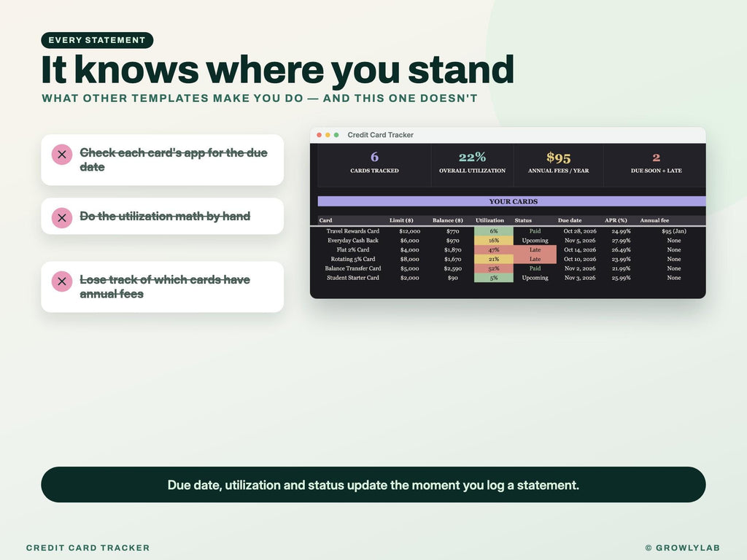Click the EVERY STATEMENT badge
Viewport: 747px width, 560px height.
pyautogui.click(x=97, y=40)
